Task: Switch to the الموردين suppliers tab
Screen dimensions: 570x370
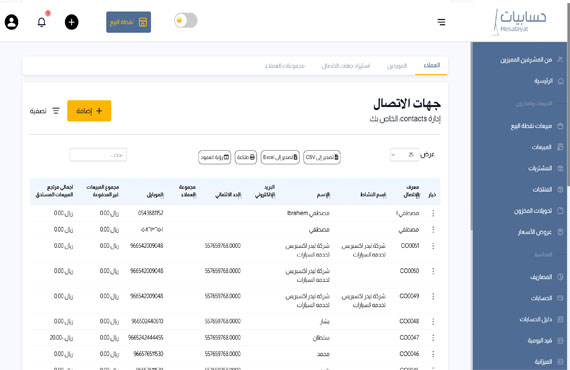Action: pos(397,66)
